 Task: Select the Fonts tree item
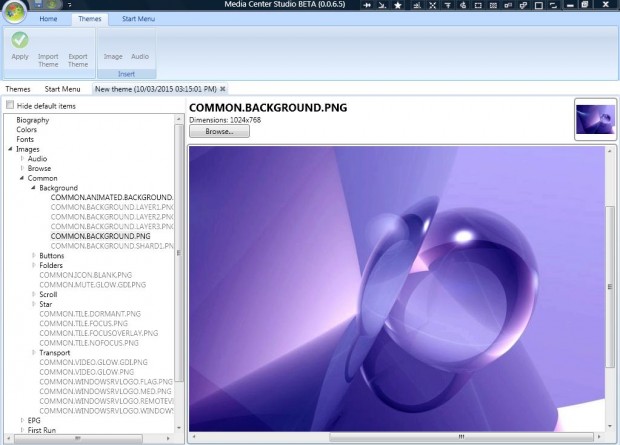[x=26, y=139]
